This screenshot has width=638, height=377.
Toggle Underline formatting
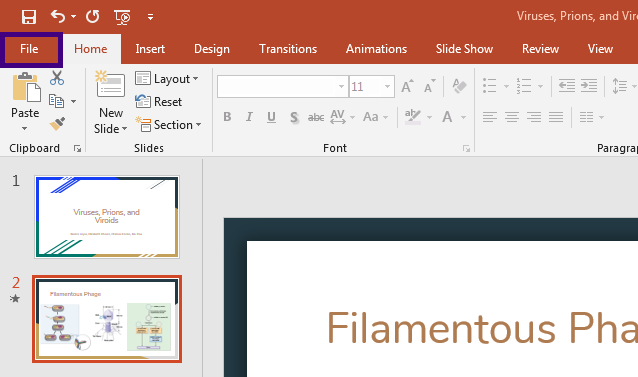tap(271, 117)
